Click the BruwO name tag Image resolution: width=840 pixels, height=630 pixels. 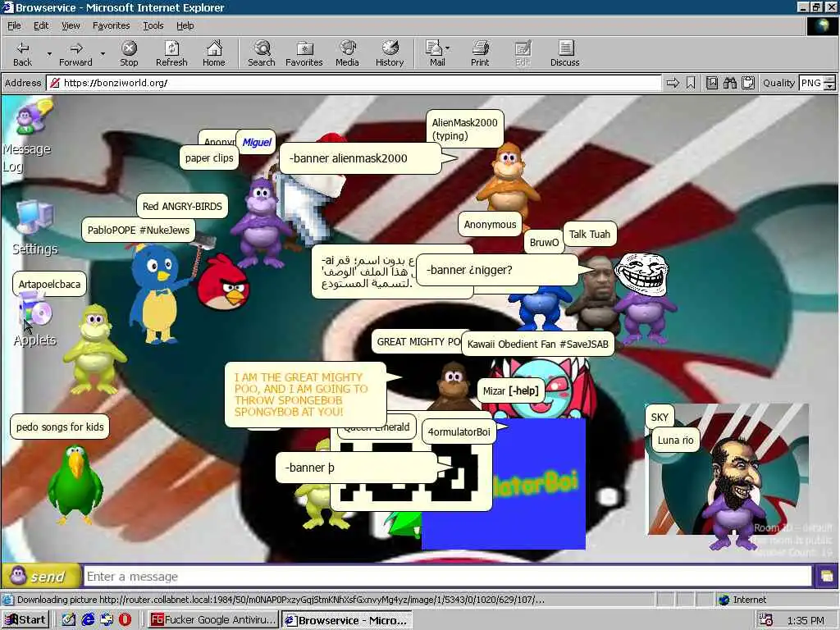click(544, 242)
